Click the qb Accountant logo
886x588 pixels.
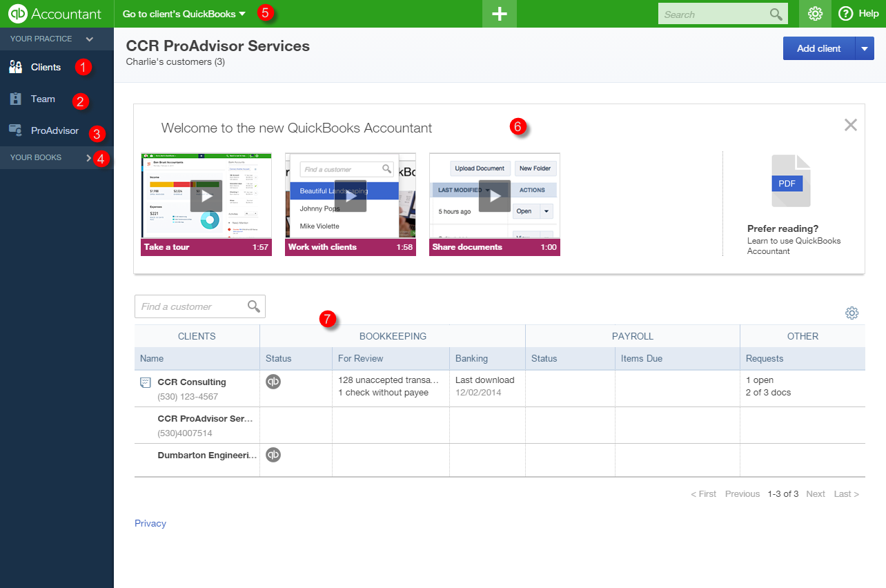48,13
